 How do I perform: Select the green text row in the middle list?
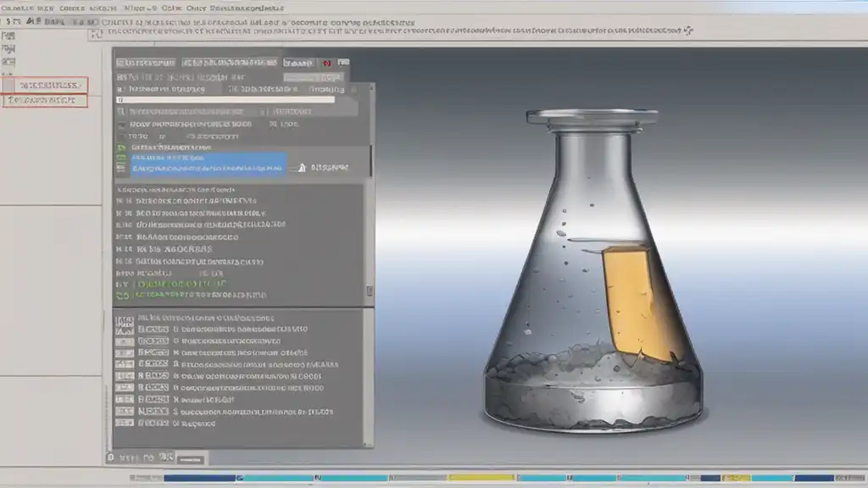tap(181, 284)
